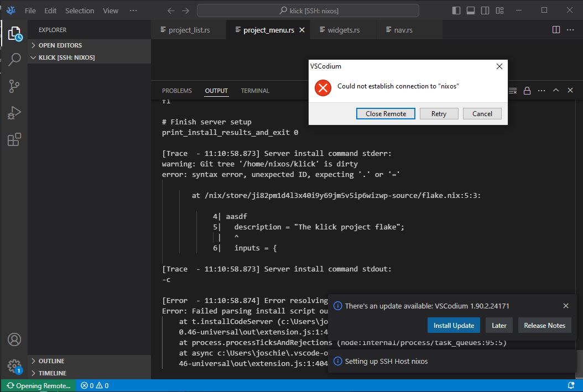Image resolution: width=583 pixels, height=392 pixels.
Task: Open the Run and Debug view
Action: coord(14,113)
